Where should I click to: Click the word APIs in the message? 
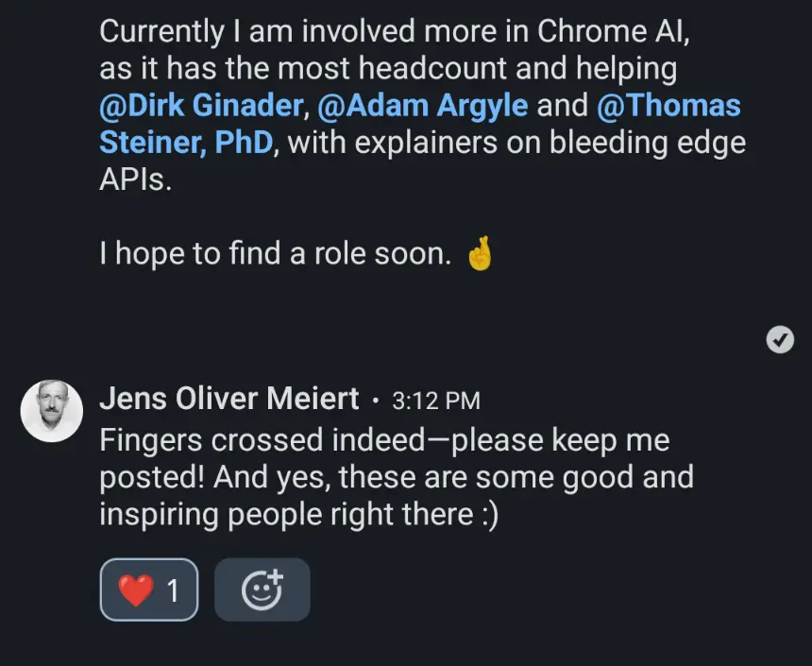(135, 179)
